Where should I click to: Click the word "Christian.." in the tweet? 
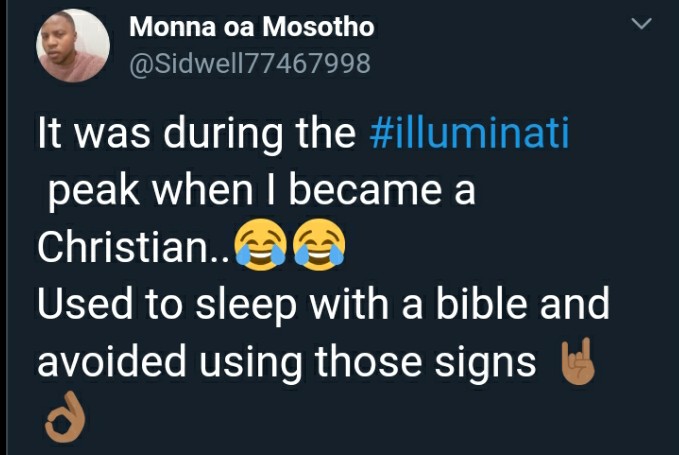(134, 247)
